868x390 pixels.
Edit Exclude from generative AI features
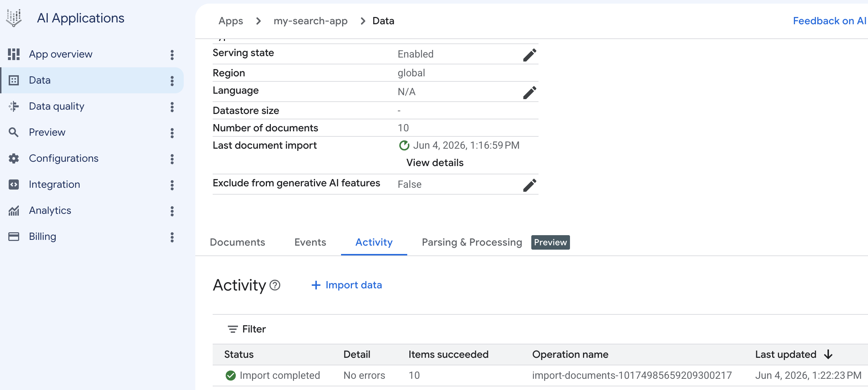(529, 185)
